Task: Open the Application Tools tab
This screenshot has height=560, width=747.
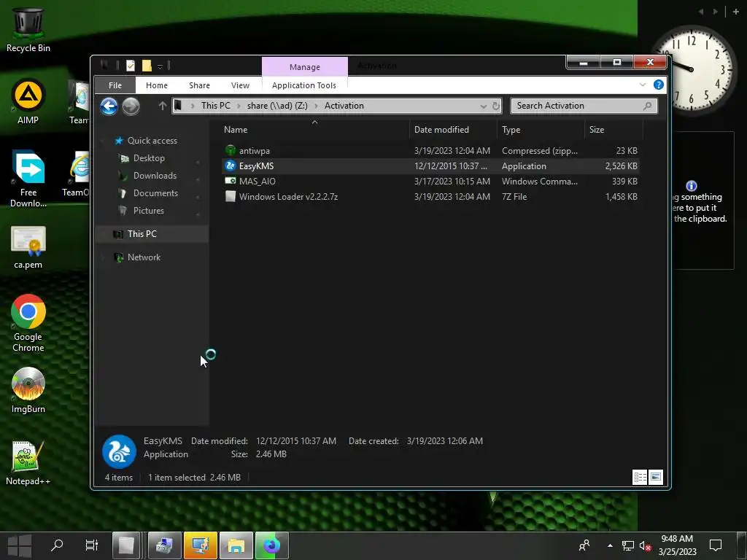Action: [x=304, y=85]
